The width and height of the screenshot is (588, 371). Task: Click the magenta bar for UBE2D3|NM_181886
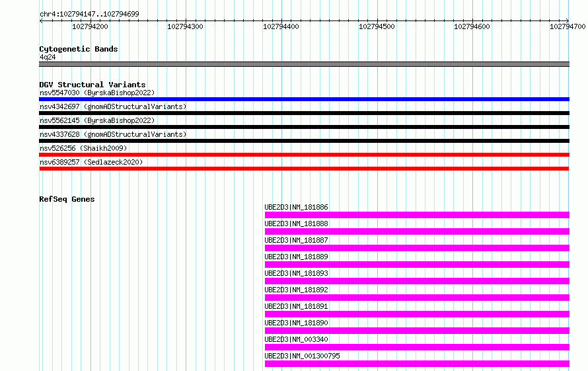417,215
